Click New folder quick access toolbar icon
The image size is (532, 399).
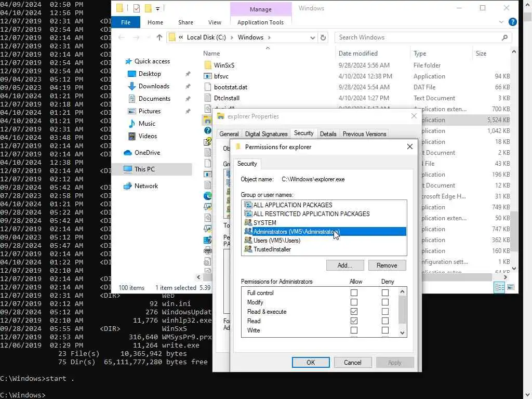click(148, 8)
